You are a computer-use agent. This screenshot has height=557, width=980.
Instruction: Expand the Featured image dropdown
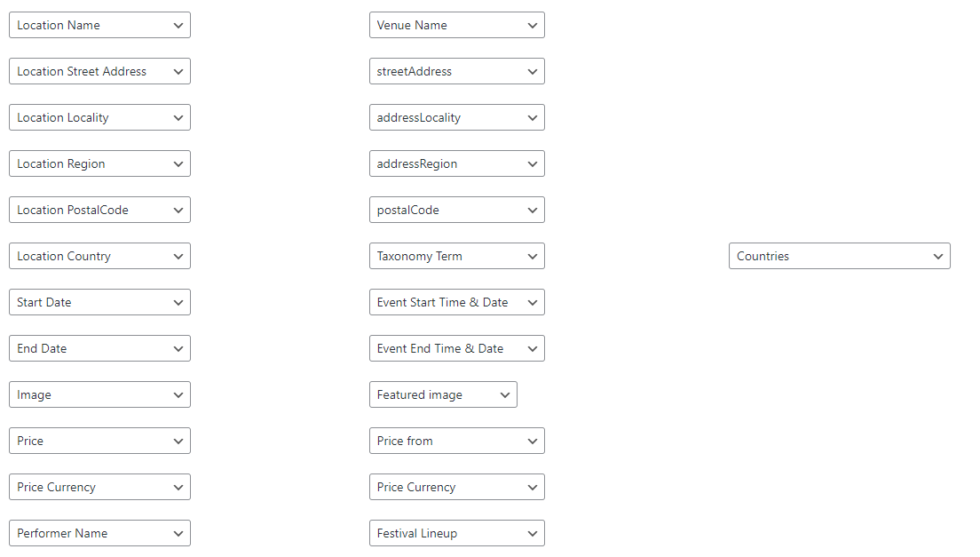(443, 395)
